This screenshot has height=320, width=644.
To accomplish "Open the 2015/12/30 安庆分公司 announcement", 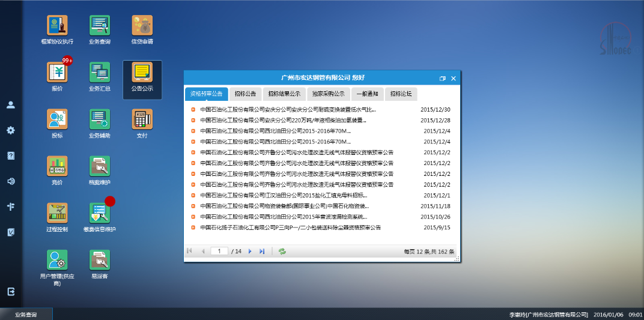I will (288, 110).
